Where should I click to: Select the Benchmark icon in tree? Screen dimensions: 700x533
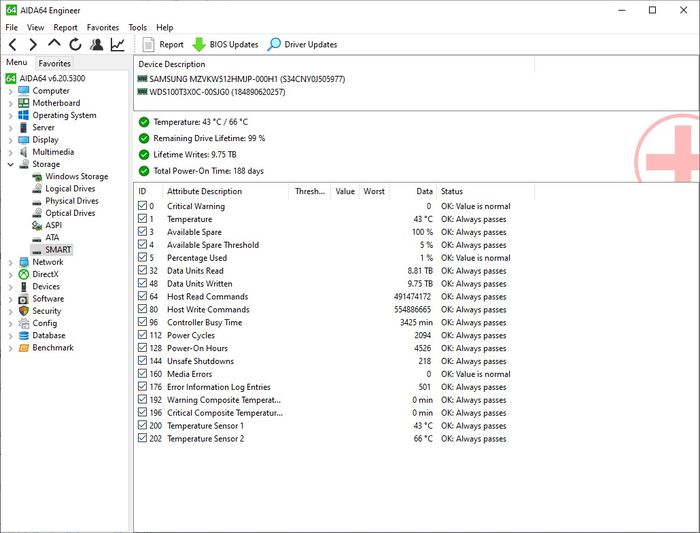24,348
